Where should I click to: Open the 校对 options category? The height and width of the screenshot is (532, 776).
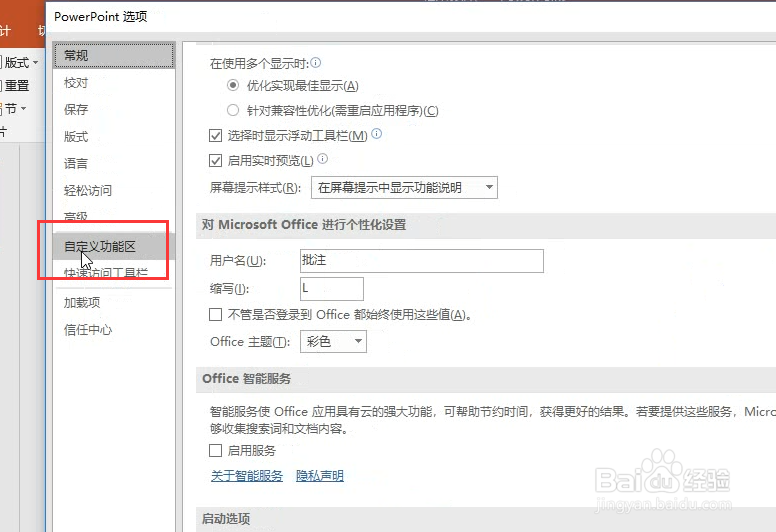tap(114, 83)
